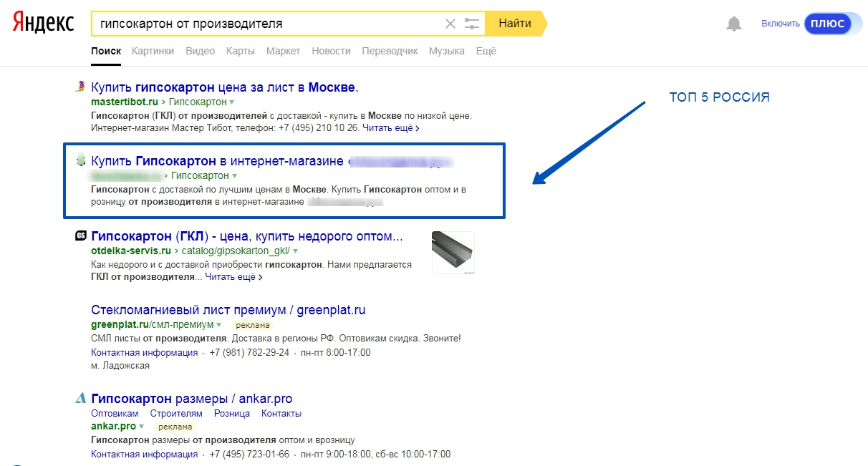
Task: Open the Маркет tab
Action: tap(283, 51)
